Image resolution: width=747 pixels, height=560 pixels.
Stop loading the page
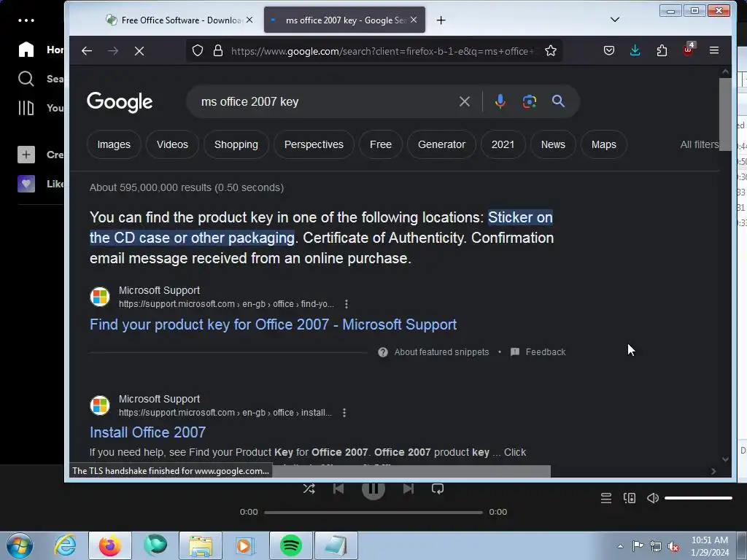click(x=139, y=51)
